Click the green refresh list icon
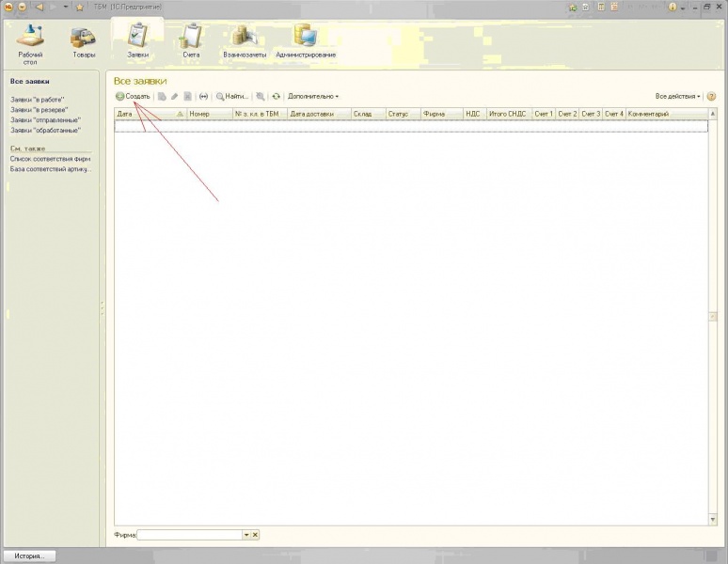 (x=277, y=97)
